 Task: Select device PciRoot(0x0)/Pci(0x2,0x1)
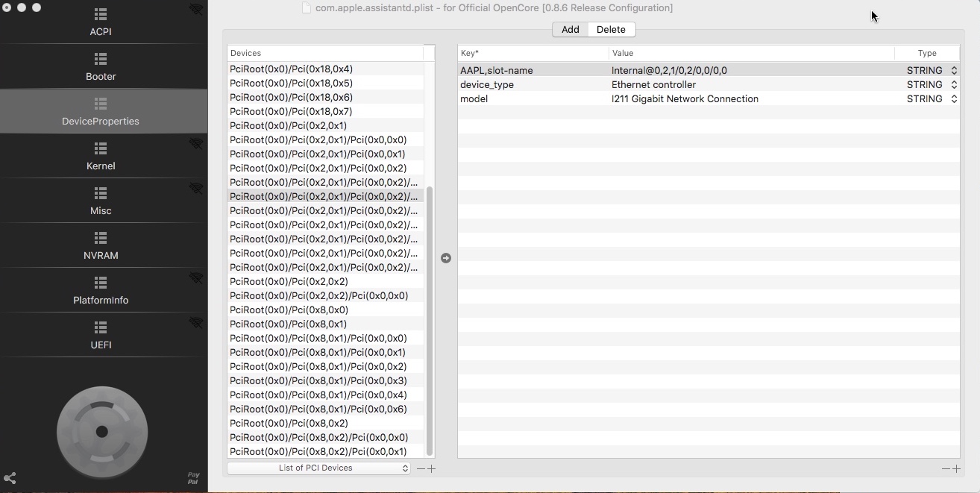click(325, 125)
